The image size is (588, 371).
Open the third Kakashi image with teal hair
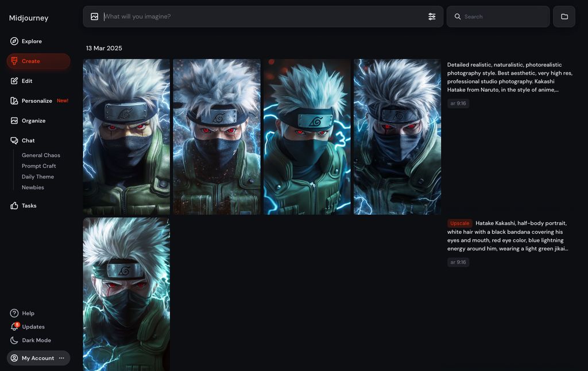click(307, 137)
